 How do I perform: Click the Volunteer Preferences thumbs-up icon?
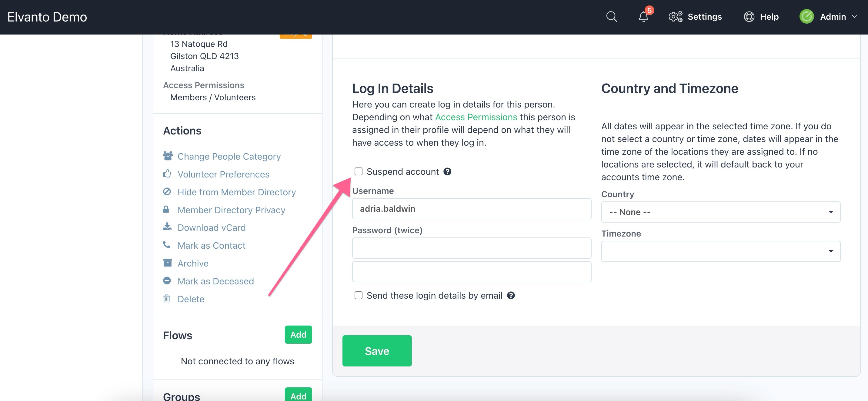point(167,174)
